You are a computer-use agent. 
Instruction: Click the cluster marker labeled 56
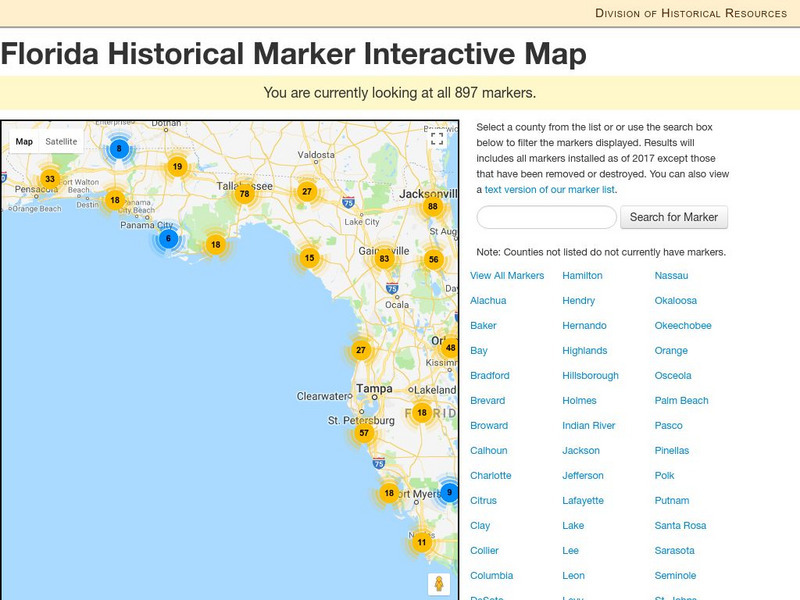433,259
